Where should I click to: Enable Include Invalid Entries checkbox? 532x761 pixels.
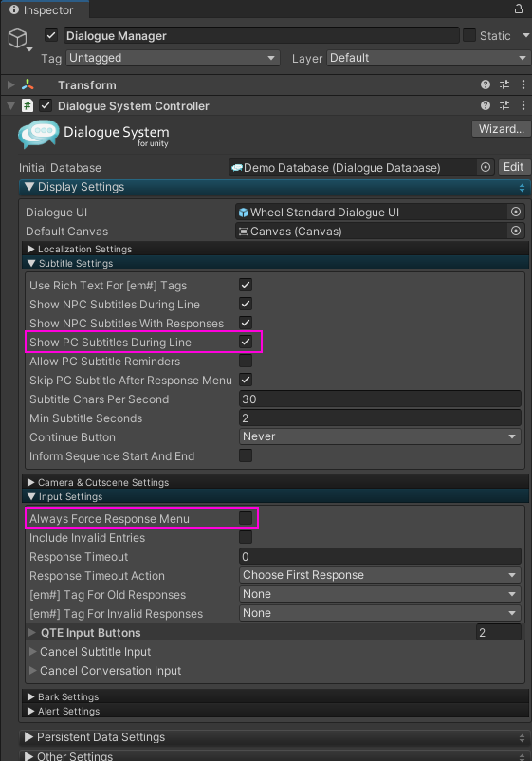pyautogui.click(x=246, y=537)
